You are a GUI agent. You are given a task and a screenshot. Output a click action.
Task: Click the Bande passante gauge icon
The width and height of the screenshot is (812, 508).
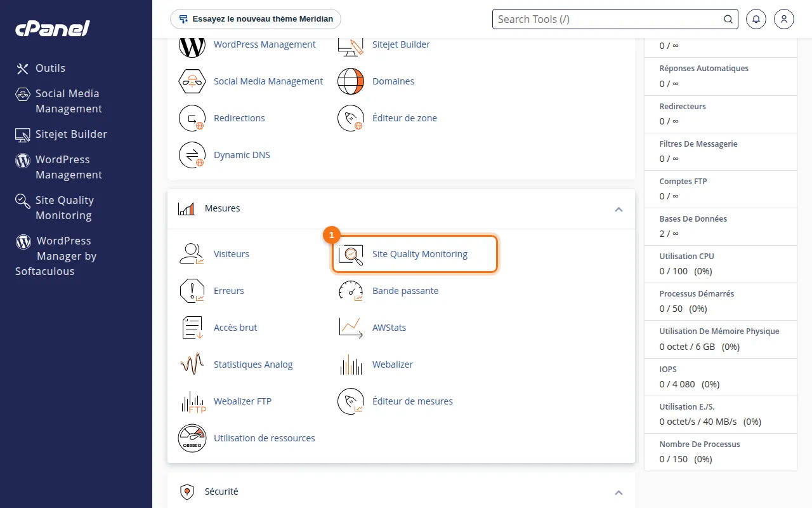[351, 291]
